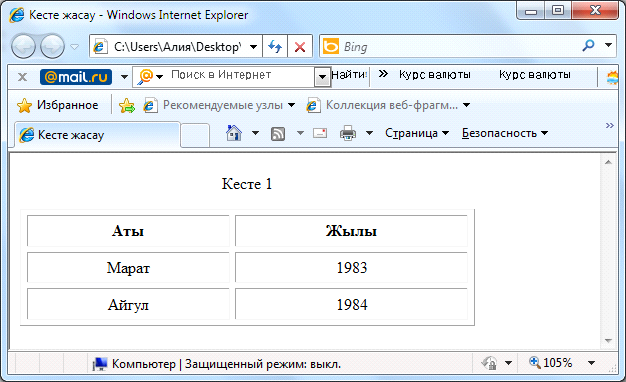Open the mail.ru logo dropdown arrow
Image resolution: width=626 pixels, height=382 pixels.
click(x=124, y=77)
